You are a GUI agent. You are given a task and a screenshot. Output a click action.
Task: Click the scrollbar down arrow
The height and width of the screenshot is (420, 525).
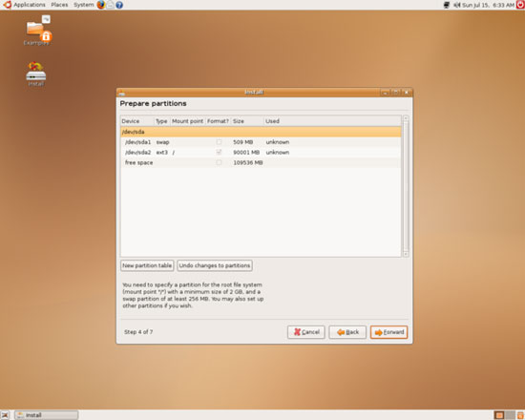pyautogui.click(x=406, y=254)
